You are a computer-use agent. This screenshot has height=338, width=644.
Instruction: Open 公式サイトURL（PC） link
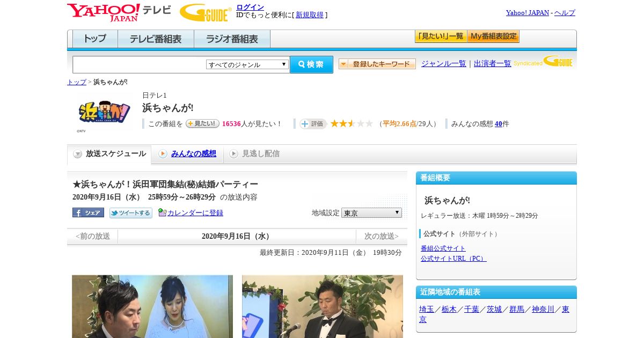coord(453,258)
